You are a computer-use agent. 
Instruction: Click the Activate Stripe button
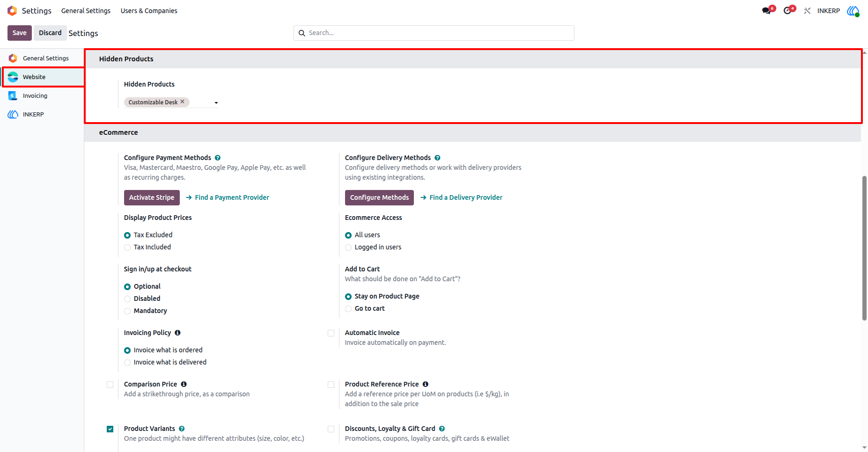pos(152,197)
